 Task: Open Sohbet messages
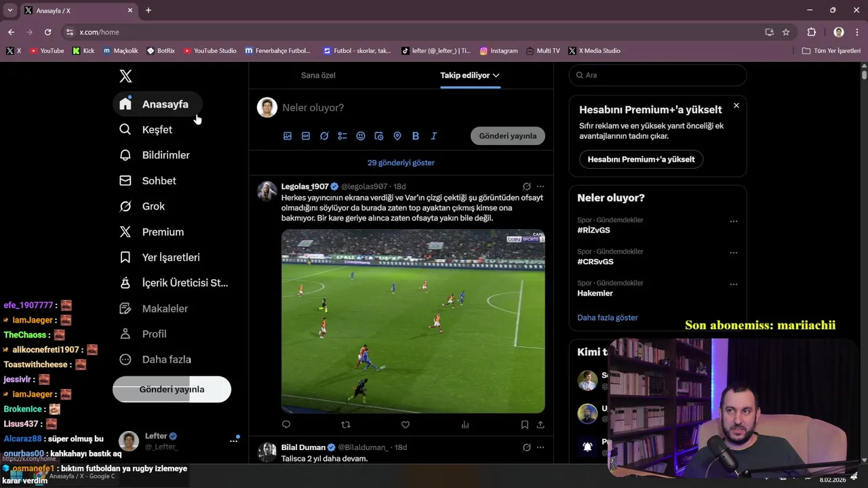point(147,181)
